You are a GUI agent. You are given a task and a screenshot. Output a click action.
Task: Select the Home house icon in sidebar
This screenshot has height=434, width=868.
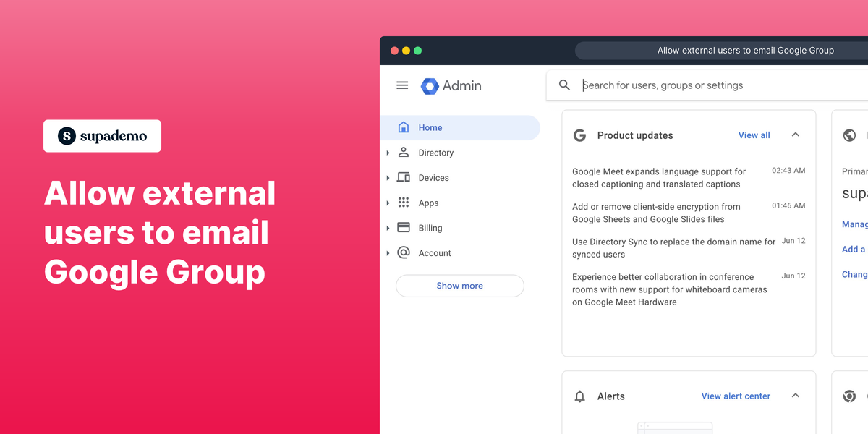click(x=404, y=127)
